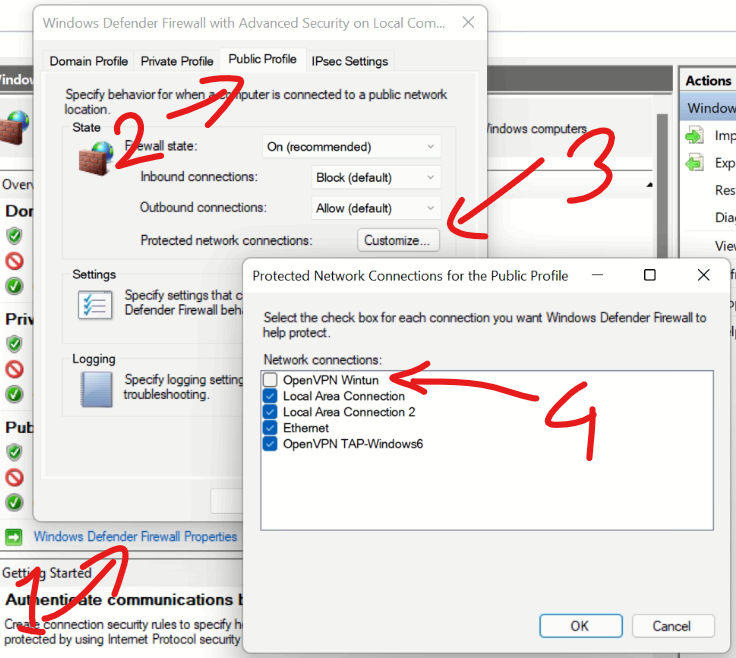Click the Import policy icon in Actions pane

694,136
